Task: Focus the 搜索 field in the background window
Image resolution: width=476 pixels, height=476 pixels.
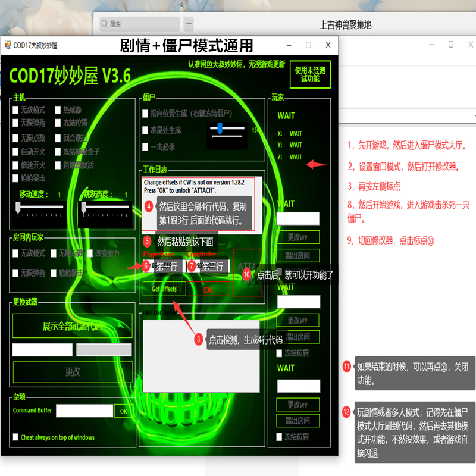Action: tap(140, 24)
